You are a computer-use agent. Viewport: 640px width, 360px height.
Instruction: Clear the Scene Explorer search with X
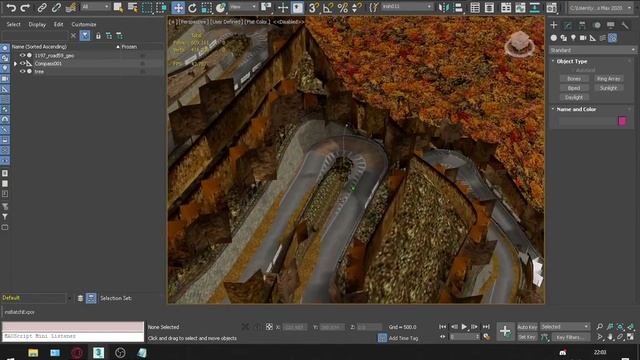(73, 36)
